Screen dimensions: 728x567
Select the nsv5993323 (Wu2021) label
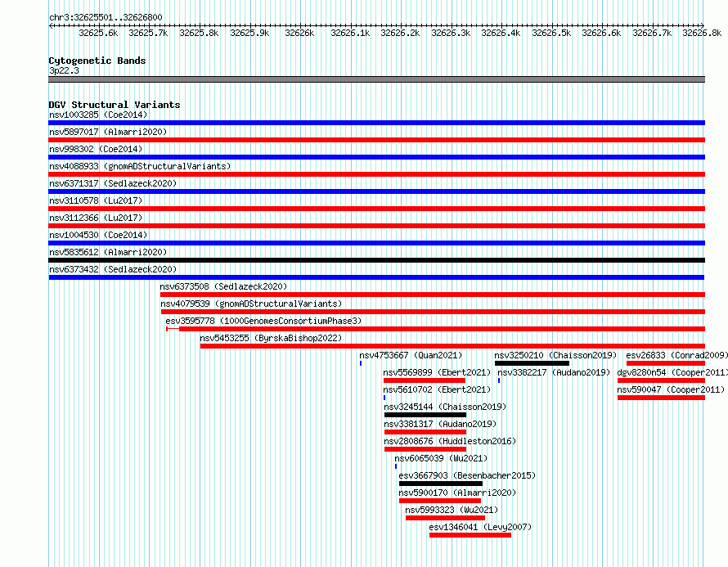[x=452, y=510]
